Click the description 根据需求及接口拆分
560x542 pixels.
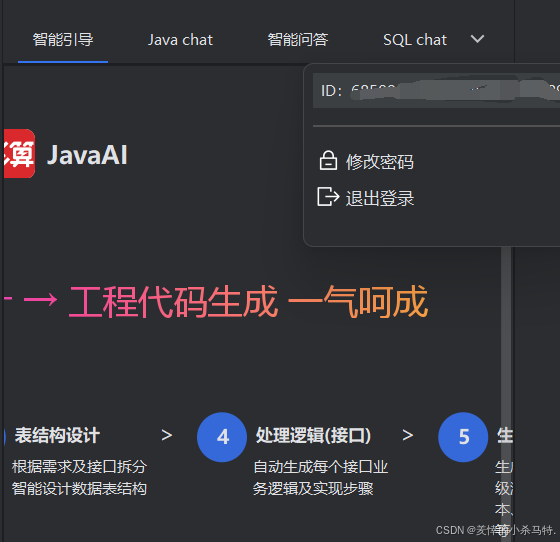coord(79,467)
